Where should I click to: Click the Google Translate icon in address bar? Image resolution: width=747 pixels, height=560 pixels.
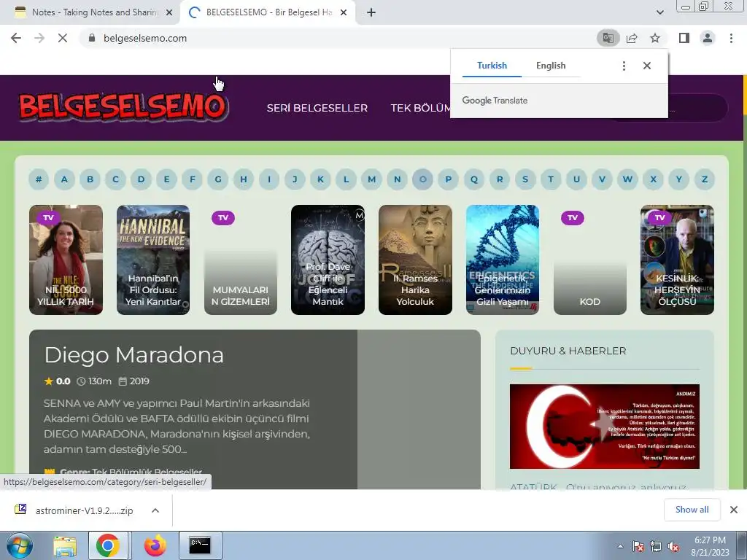click(x=608, y=38)
